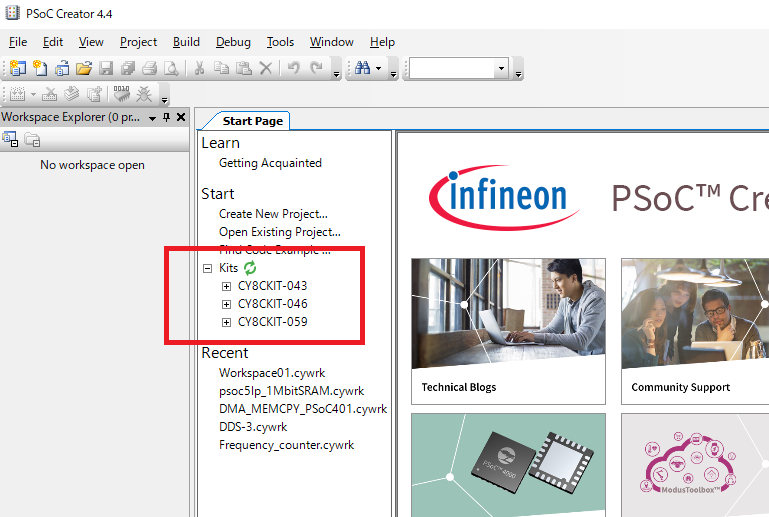This screenshot has width=769, height=517.
Task: Click the Clean project toolbar icon
Action: [50, 94]
